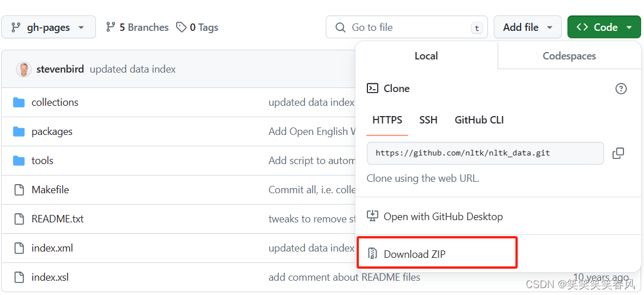Open the Add file dropdown
The height and width of the screenshot is (295, 644).
tap(527, 27)
